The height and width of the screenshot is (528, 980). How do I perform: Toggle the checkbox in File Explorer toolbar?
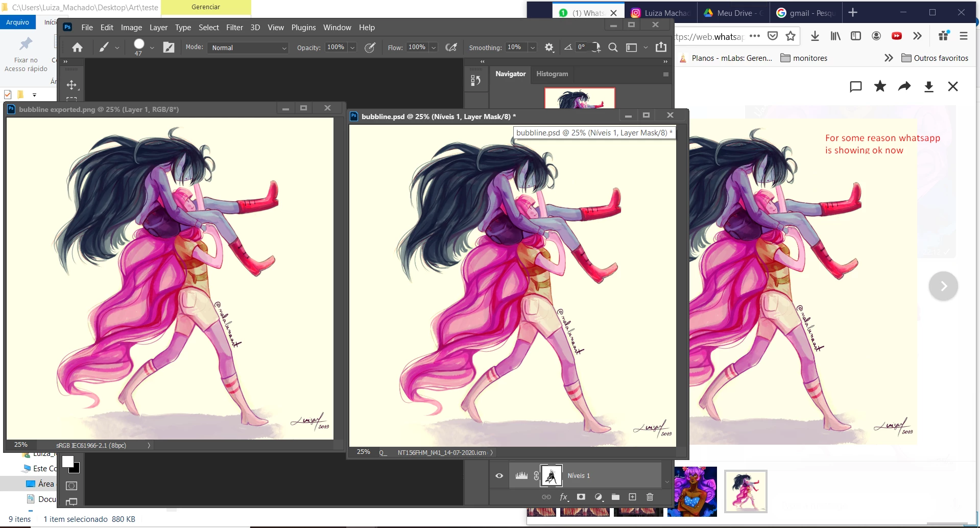[x=8, y=95]
